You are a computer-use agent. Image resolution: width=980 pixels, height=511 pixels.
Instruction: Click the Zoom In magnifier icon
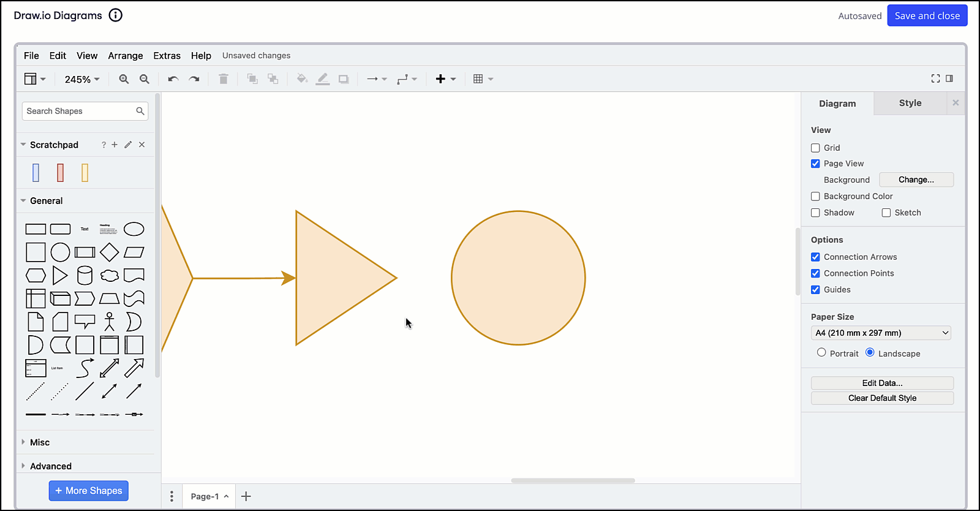pos(124,79)
